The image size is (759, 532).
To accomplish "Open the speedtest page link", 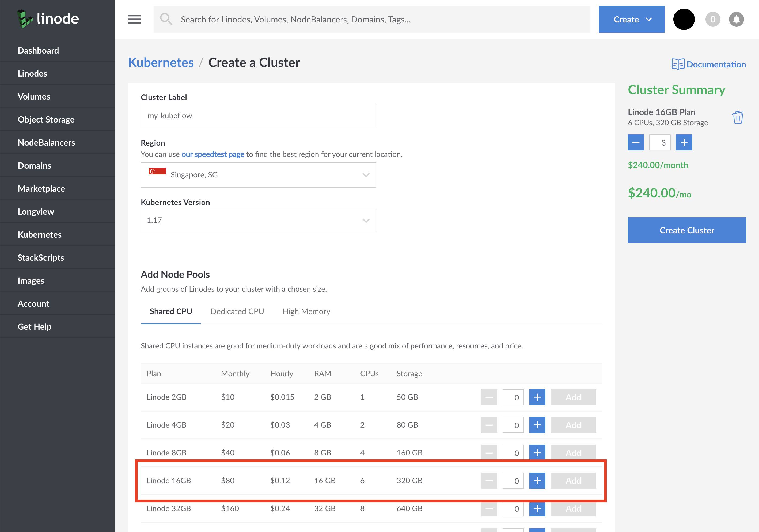I will coord(212,154).
